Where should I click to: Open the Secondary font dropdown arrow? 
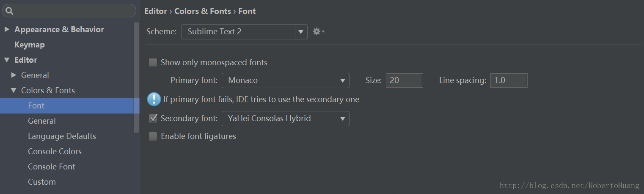pyautogui.click(x=343, y=119)
